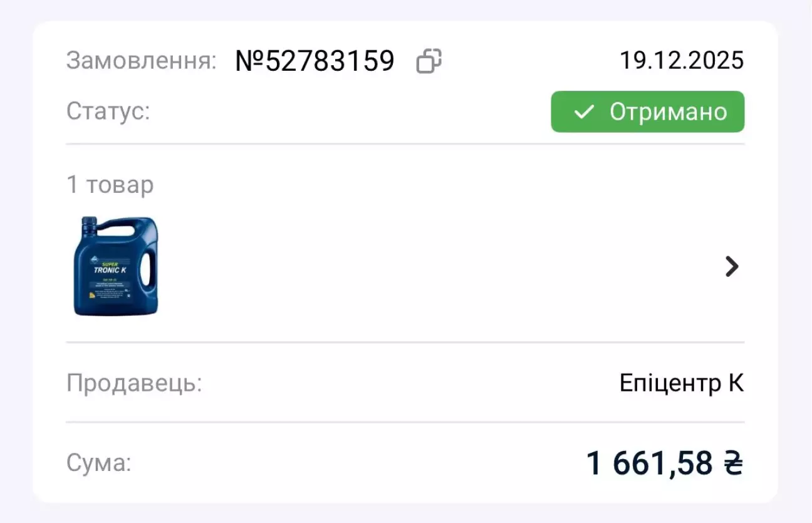This screenshot has height=523, width=812.
Task: Click the "Статус:" label
Action: coord(108,112)
